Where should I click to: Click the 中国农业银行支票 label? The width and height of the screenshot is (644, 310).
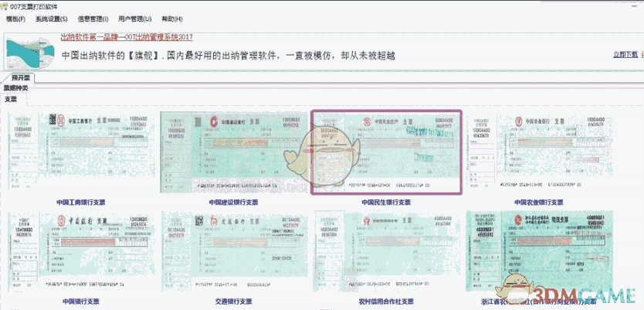point(539,203)
